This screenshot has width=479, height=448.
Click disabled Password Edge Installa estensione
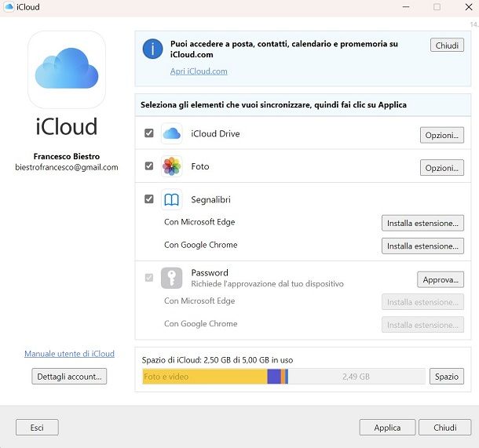click(x=422, y=302)
